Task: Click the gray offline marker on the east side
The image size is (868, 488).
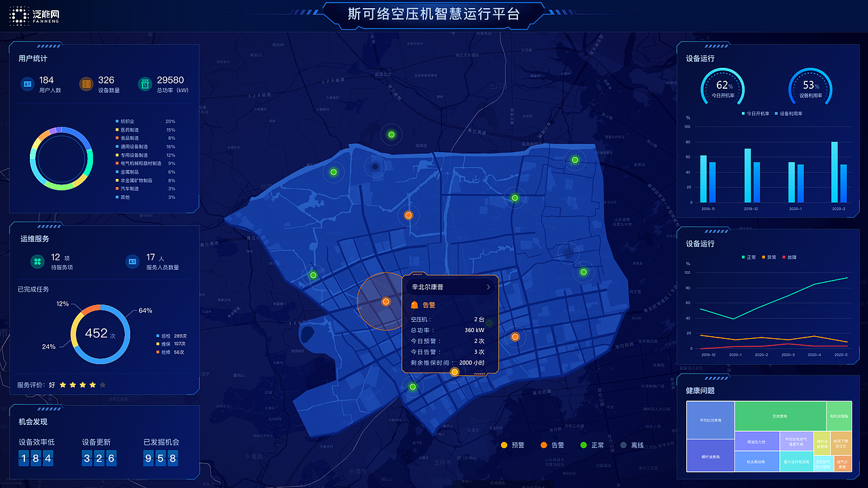Action: click(x=568, y=253)
